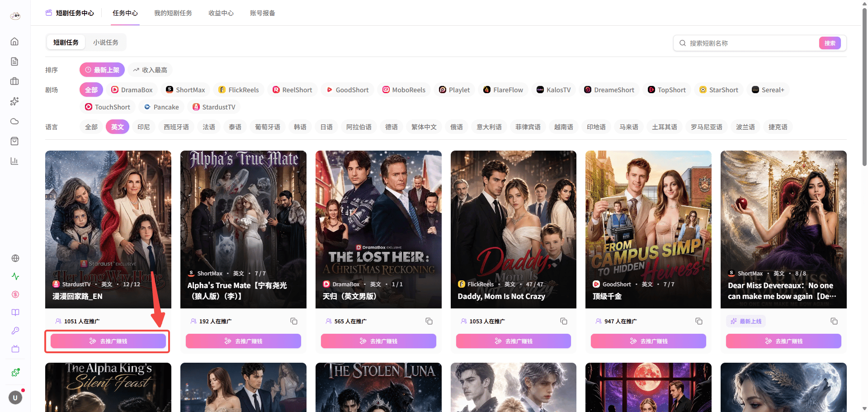The height and width of the screenshot is (412, 868).
Task: Filter theater by ShortMax
Action: (x=186, y=90)
